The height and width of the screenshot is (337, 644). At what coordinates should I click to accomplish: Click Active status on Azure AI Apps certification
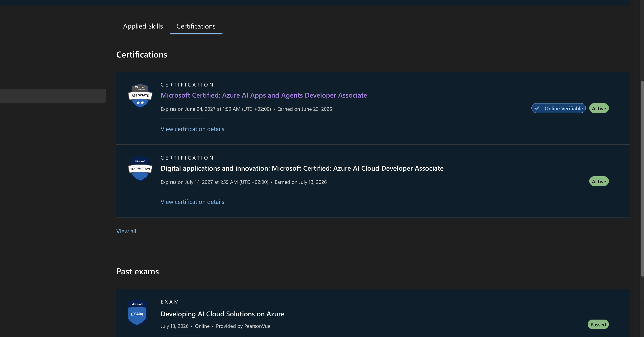tap(599, 108)
